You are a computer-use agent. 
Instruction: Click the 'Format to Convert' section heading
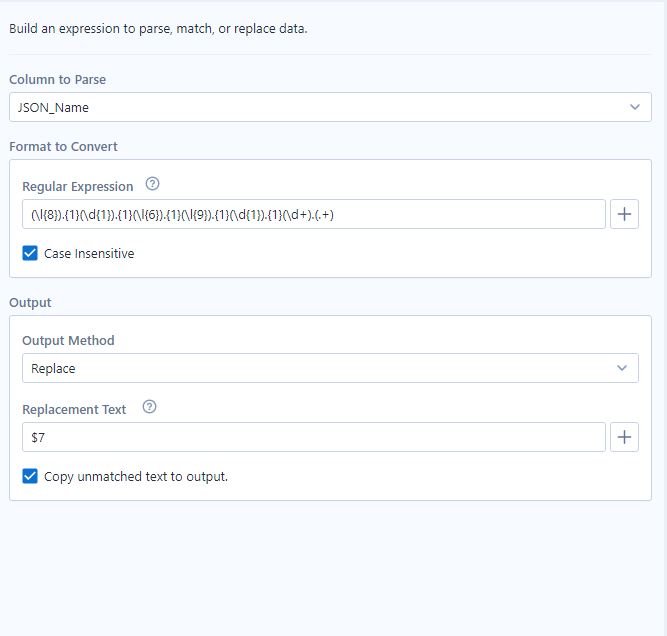point(63,147)
